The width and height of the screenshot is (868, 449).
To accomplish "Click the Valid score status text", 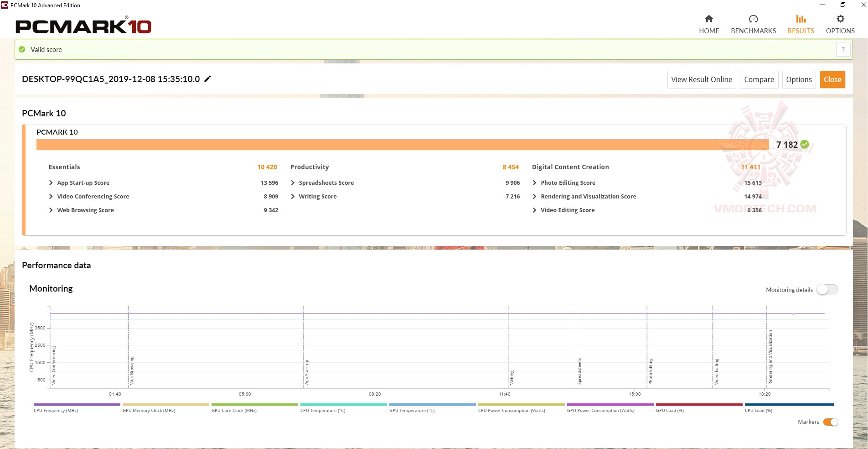I will point(46,49).
